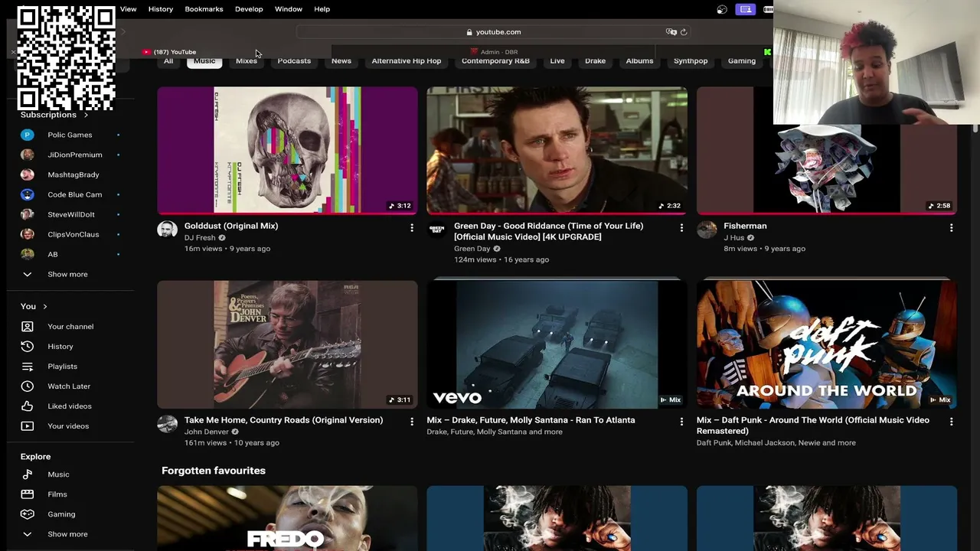Open the History menu in menu bar
This screenshot has width=980, height=551.
tap(161, 9)
